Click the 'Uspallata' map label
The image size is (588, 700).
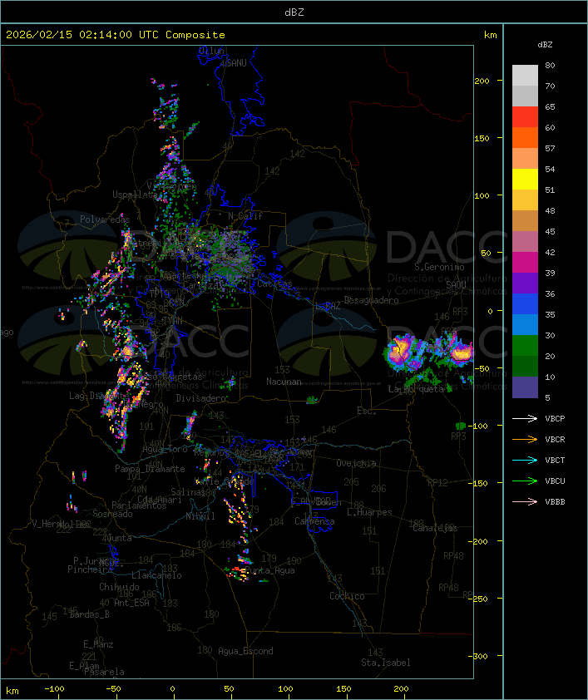coord(134,195)
